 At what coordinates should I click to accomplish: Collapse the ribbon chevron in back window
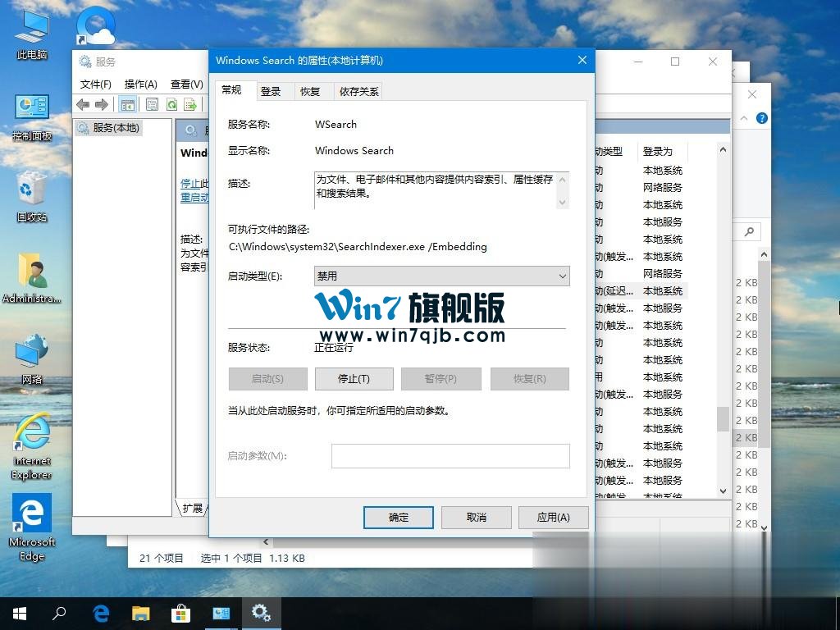tap(744, 118)
